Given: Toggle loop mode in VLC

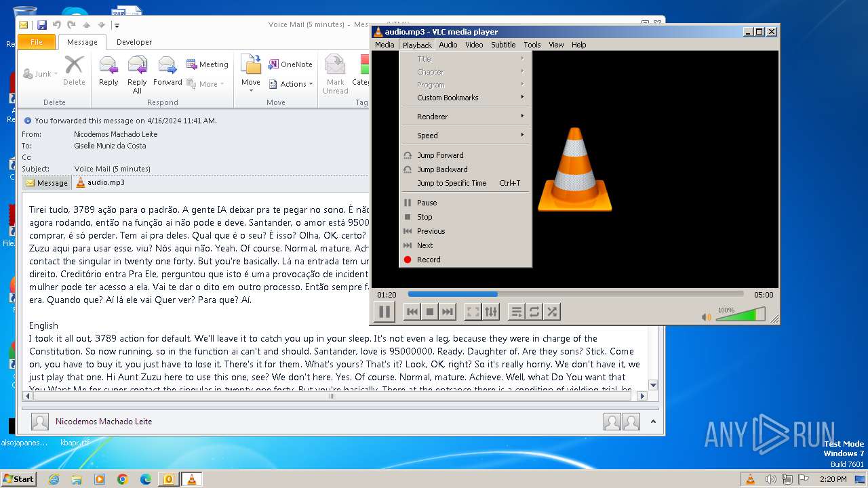Looking at the screenshot, I should [534, 312].
